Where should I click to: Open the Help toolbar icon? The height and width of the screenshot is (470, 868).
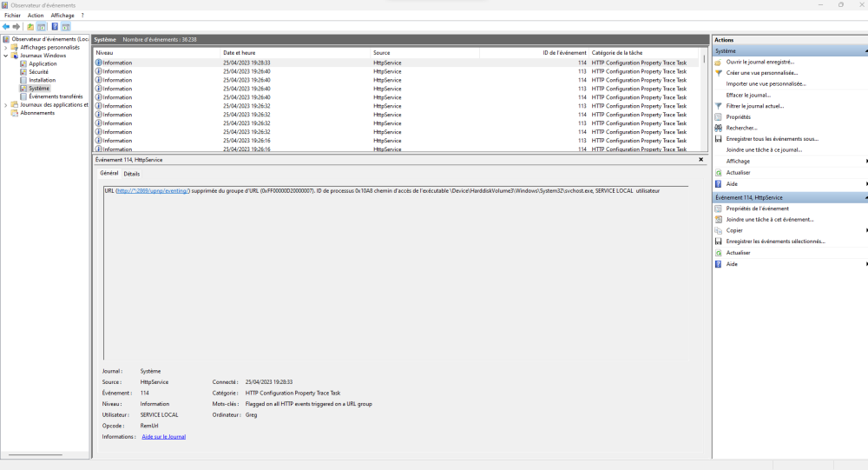55,27
